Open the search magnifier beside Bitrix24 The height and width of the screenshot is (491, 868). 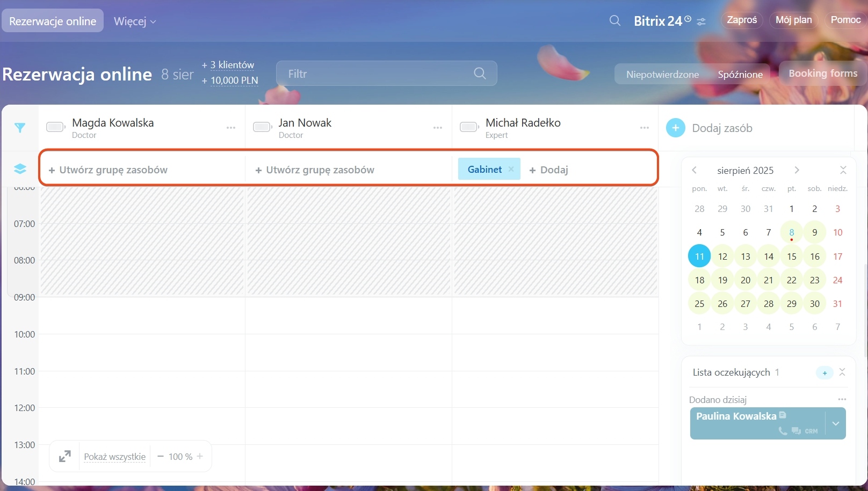coord(615,20)
